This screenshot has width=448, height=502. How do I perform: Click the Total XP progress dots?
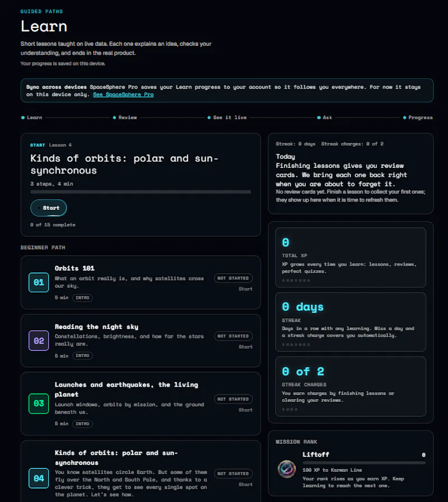(x=296, y=280)
